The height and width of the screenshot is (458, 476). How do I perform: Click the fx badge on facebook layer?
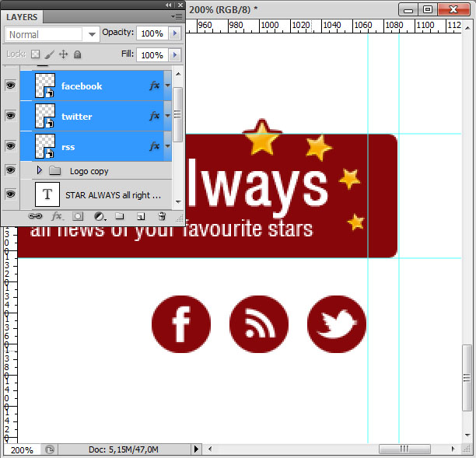pos(155,86)
